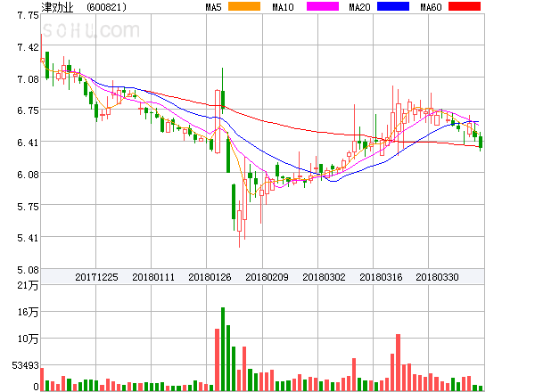Click the magenta MA10 legend swatch
The image size is (535, 392).
323,6
